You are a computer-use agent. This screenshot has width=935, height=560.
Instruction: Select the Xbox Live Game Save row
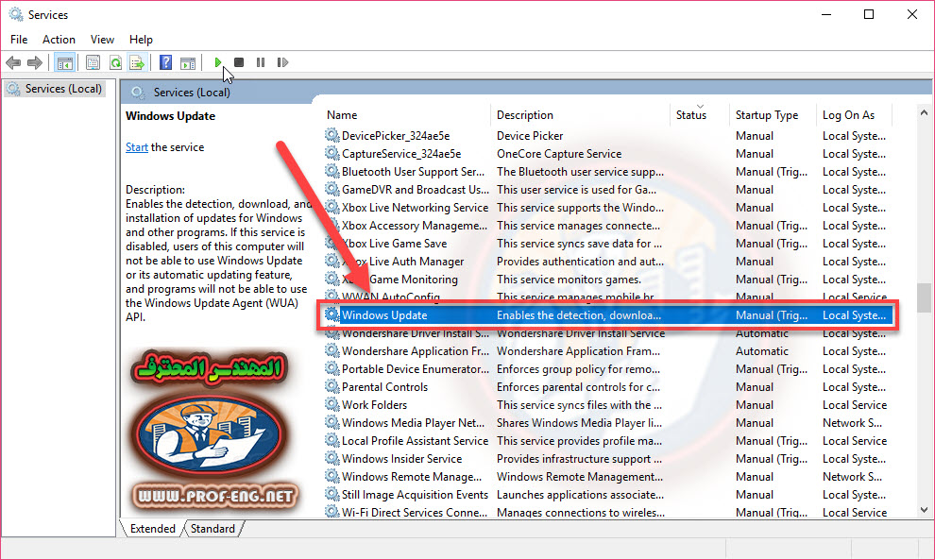point(606,244)
